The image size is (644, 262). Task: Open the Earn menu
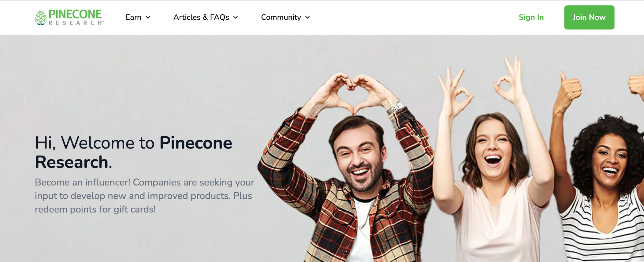133,17
